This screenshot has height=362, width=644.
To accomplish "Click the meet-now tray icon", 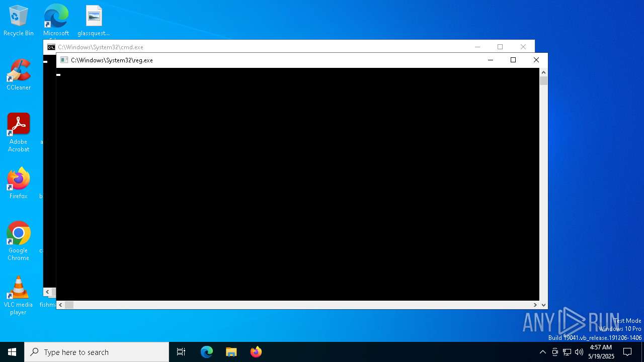I will tap(555, 352).
